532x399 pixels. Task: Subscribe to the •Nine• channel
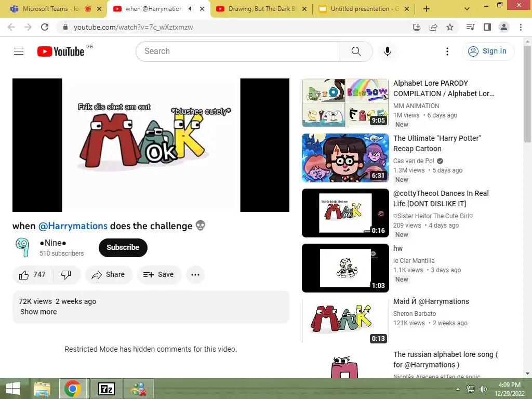coord(123,247)
